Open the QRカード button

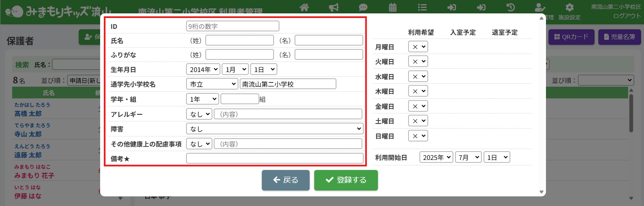571,37
